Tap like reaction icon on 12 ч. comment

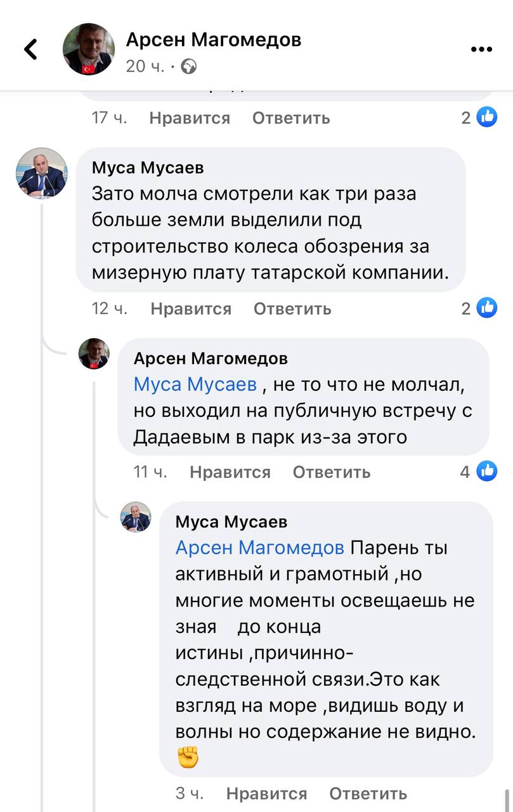[486, 308]
